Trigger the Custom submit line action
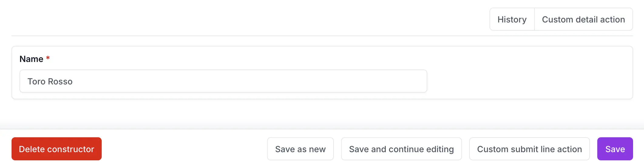Image resolution: width=644 pixels, height=164 pixels. 529,149
